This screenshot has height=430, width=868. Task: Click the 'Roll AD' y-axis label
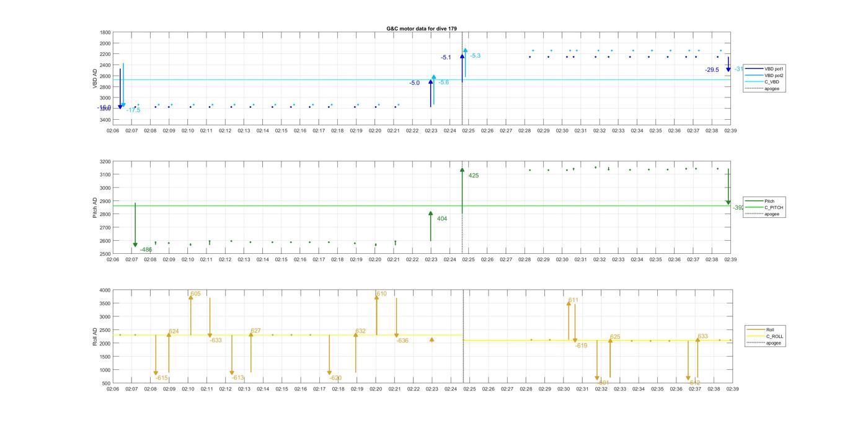(x=95, y=336)
